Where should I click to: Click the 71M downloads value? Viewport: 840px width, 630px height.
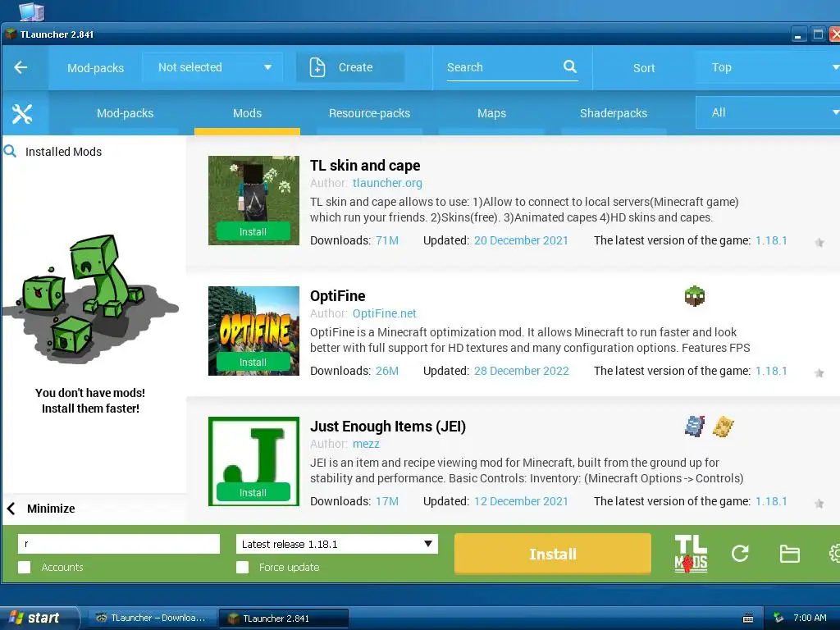click(x=387, y=240)
